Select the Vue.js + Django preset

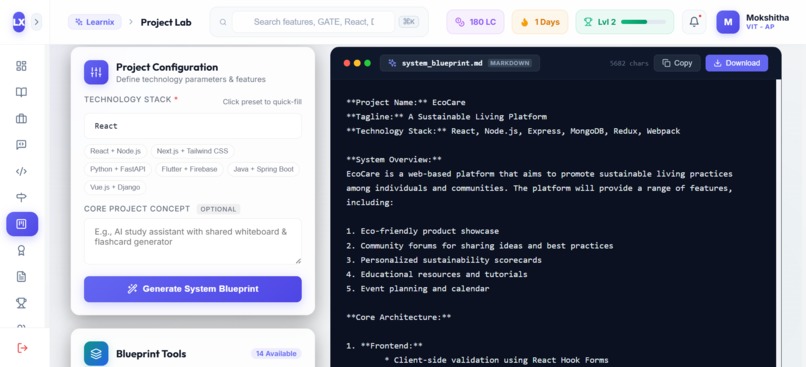coord(115,187)
